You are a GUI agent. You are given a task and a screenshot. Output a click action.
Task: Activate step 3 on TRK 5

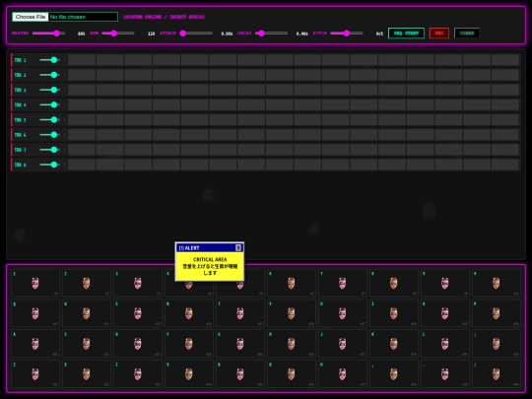click(x=138, y=120)
